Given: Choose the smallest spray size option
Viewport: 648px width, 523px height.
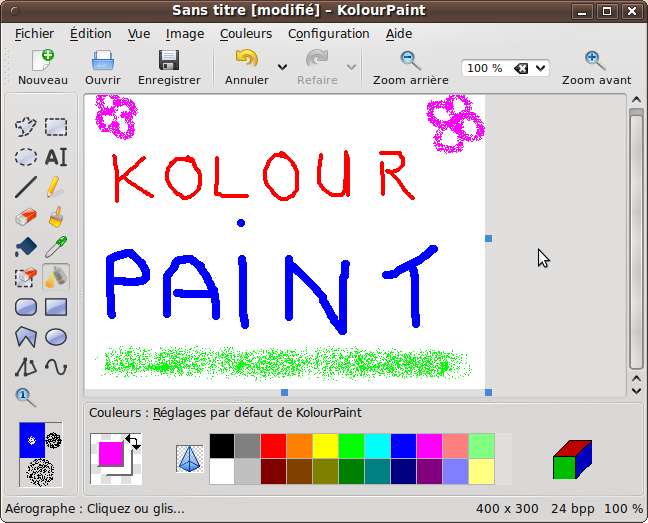Looking at the screenshot, I should [33, 440].
